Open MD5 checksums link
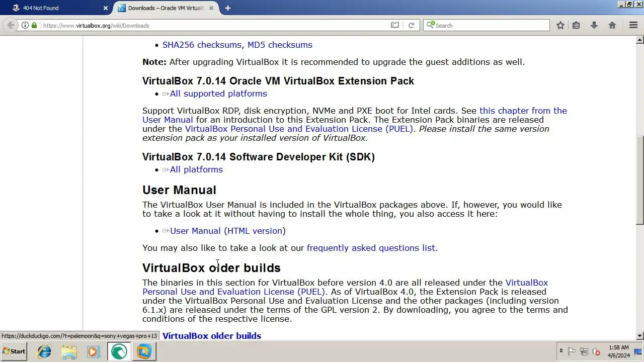This screenshot has height=362, width=644. pyautogui.click(x=280, y=45)
